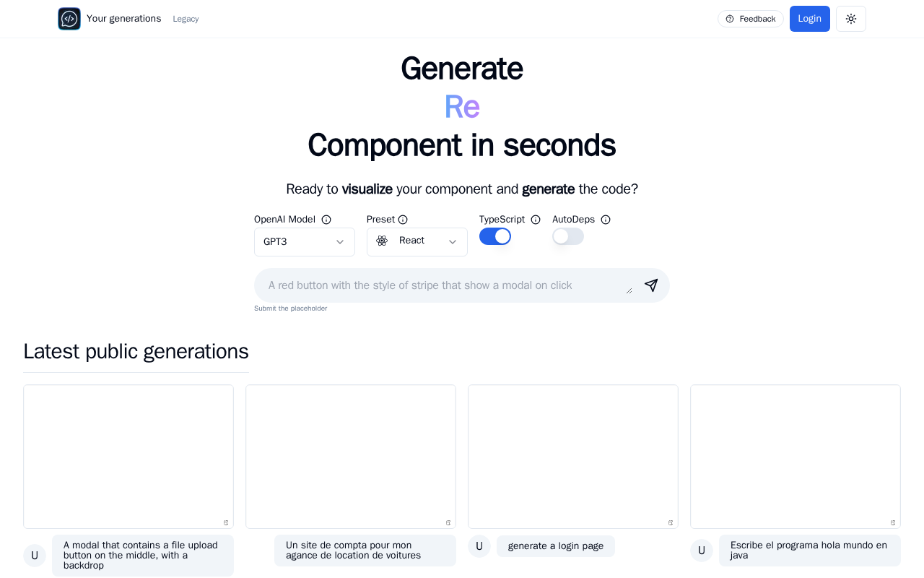This screenshot has width=924, height=578.
Task: Click the U avatar beside login page prompt
Action: [479, 546]
